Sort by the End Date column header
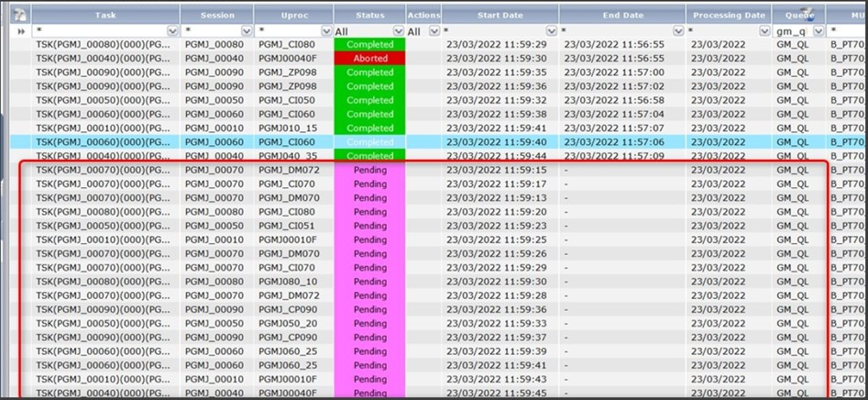The width and height of the screenshot is (868, 400). pyautogui.click(x=622, y=15)
